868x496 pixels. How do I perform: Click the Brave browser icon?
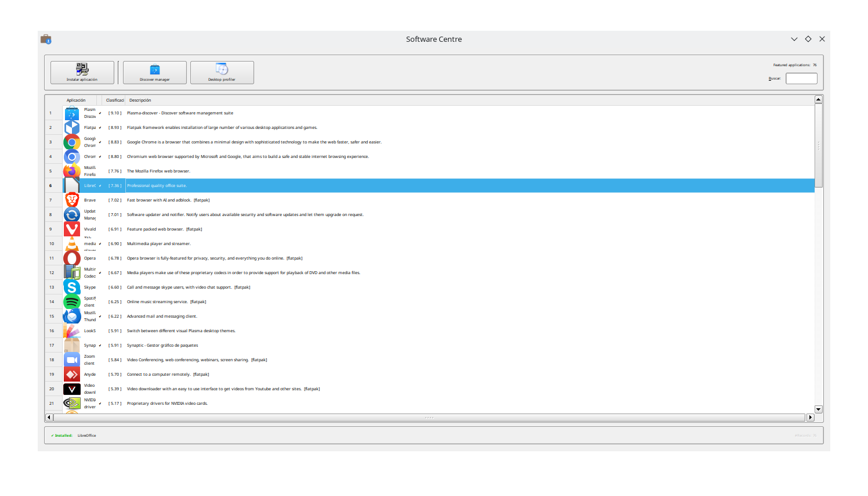pyautogui.click(x=72, y=200)
